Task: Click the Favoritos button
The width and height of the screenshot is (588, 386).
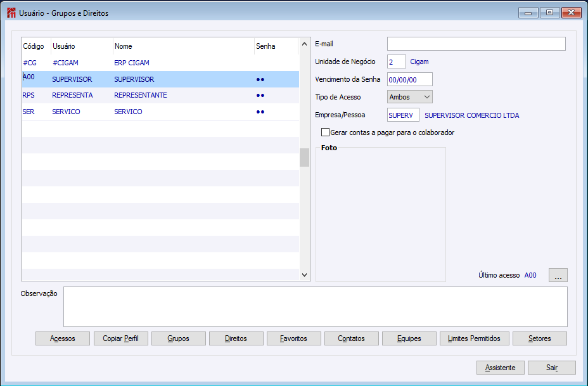Action: [x=293, y=338]
